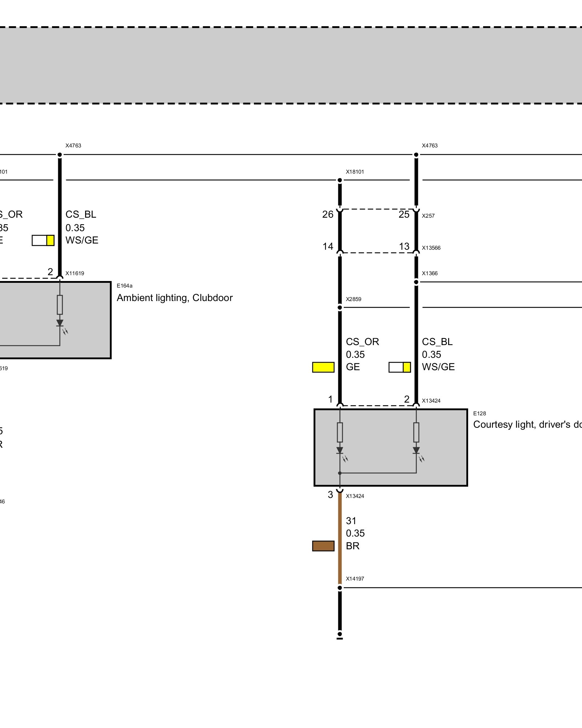
Task: Click the X13424 label next to pin 3
Action: [355, 496]
